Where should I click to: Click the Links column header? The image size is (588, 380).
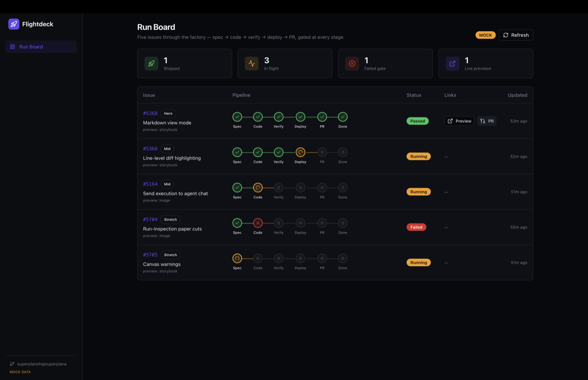coord(450,95)
